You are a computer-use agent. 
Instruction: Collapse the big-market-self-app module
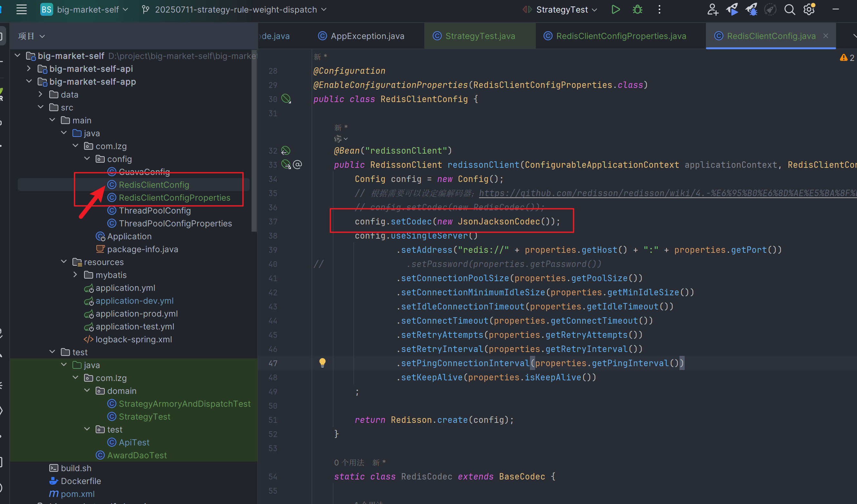click(x=29, y=81)
